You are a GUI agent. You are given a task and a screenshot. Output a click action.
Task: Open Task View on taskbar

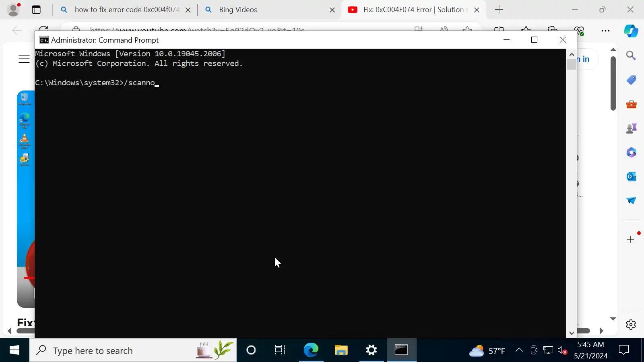[x=280, y=350]
